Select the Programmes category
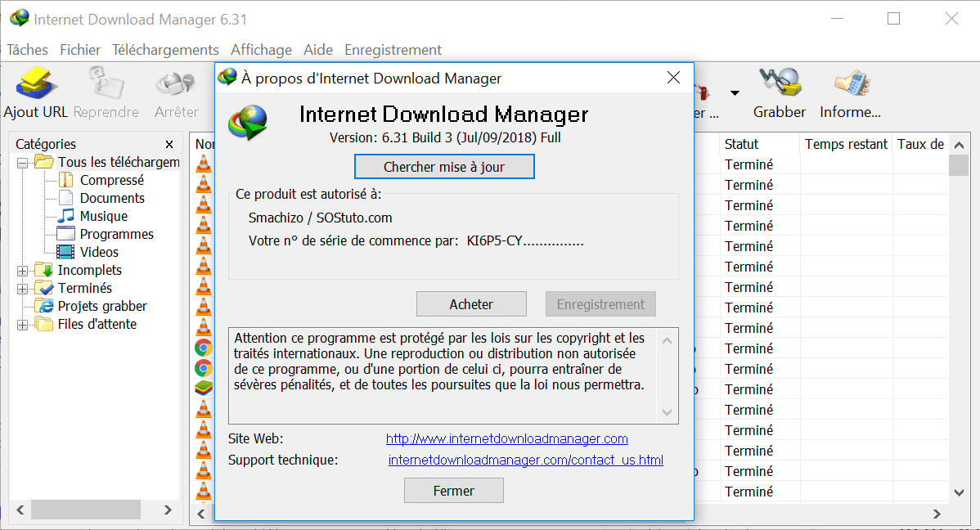 (117, 235)
